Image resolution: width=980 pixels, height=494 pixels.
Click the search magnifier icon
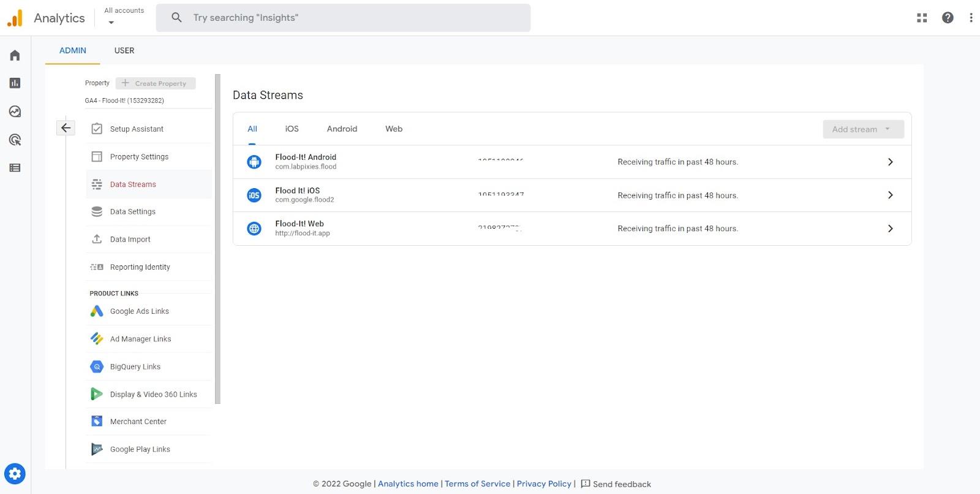click(x=176, y=17)
